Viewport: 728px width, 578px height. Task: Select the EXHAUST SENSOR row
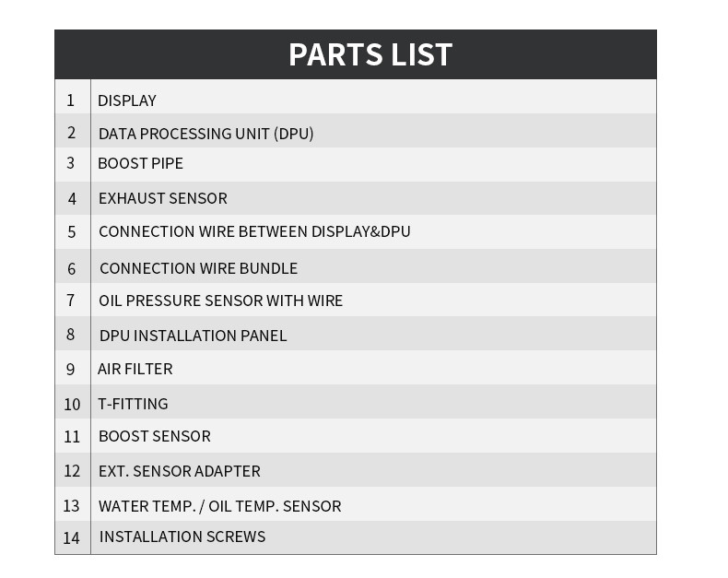355,198
